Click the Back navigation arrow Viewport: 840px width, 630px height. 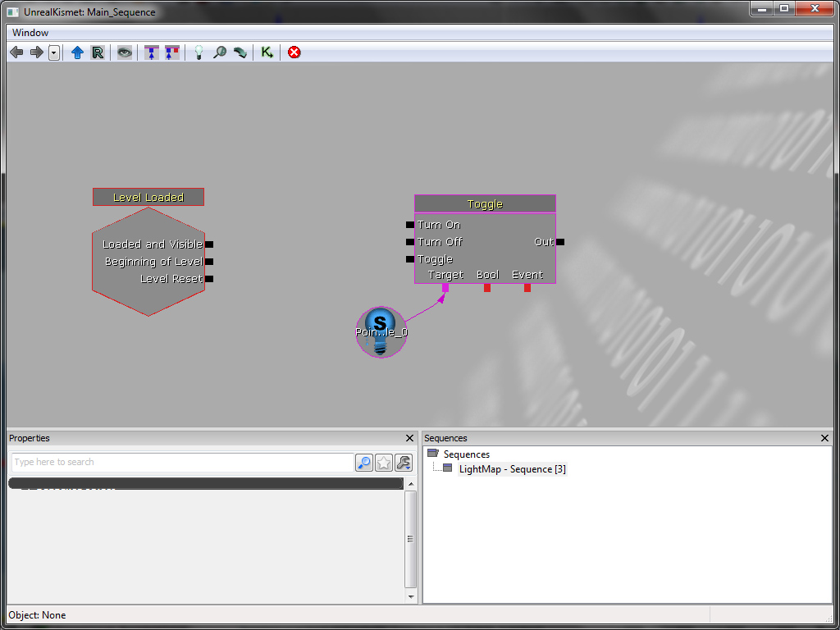16,52
